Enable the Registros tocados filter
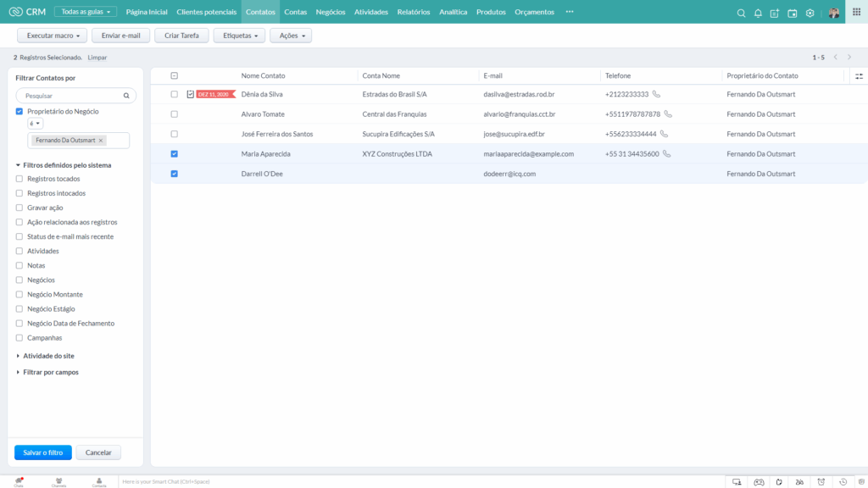The width and height of the screenshot is (868, 488). click(19, 179)
